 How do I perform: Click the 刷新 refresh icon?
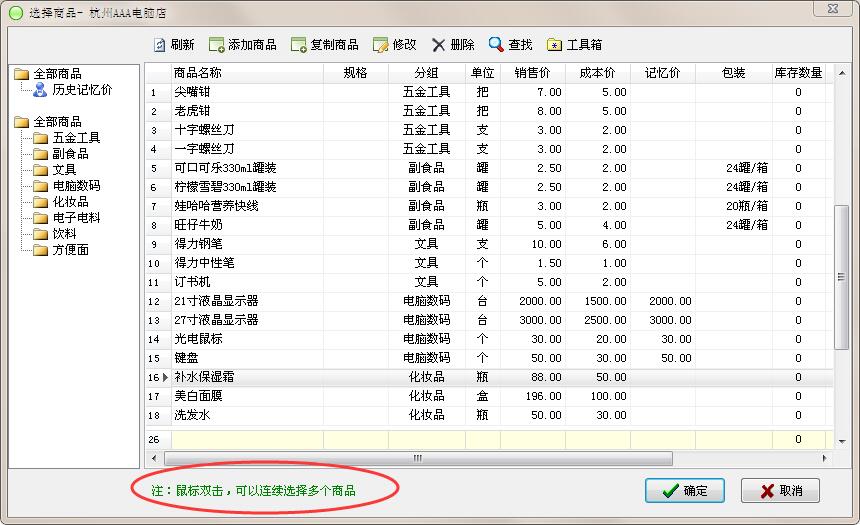click(x=160, y=45)
